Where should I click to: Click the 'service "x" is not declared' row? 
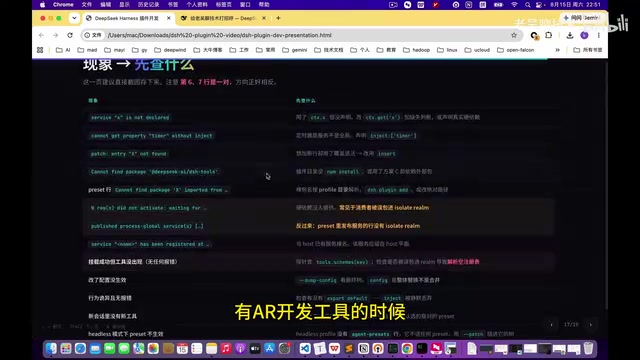tap(318, 118)
